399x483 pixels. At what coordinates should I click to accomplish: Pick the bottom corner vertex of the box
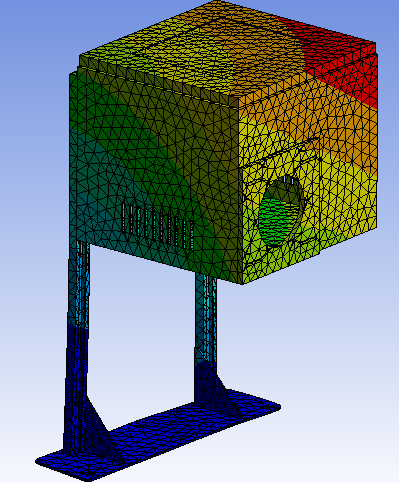pos(242,284)
